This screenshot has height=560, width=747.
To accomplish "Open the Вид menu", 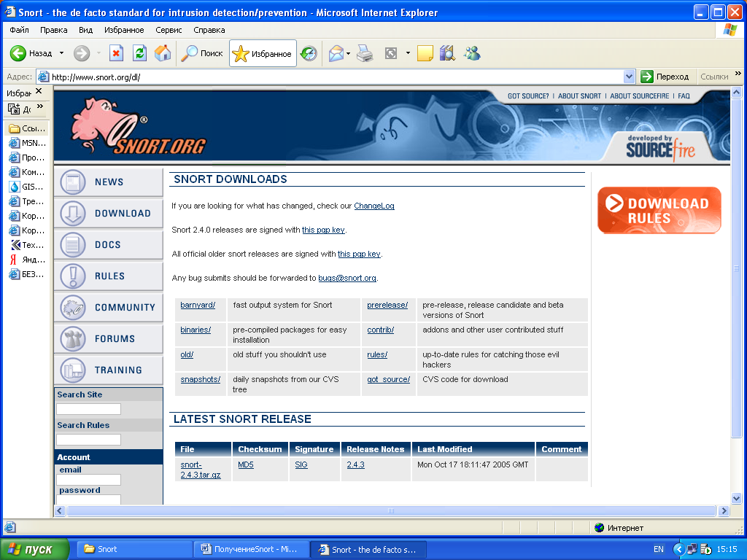I will point(86,30).
